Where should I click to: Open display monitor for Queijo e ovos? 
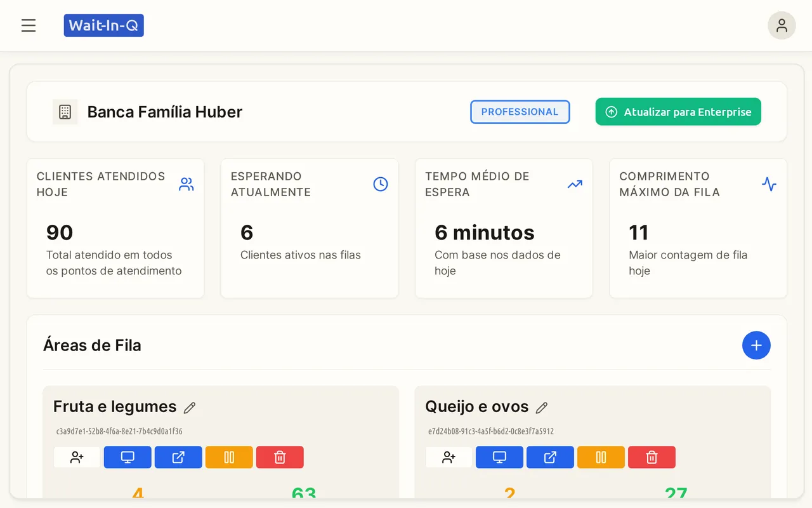pos(499,457)
